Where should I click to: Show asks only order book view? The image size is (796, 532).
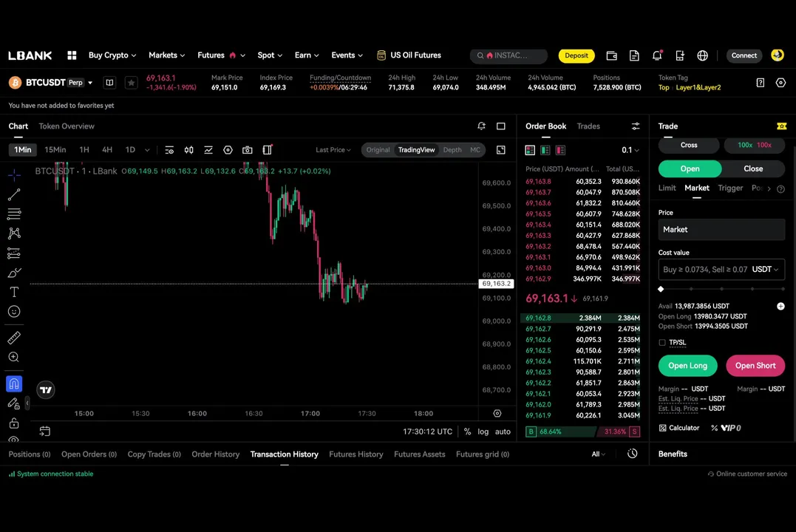click(560, 150)
